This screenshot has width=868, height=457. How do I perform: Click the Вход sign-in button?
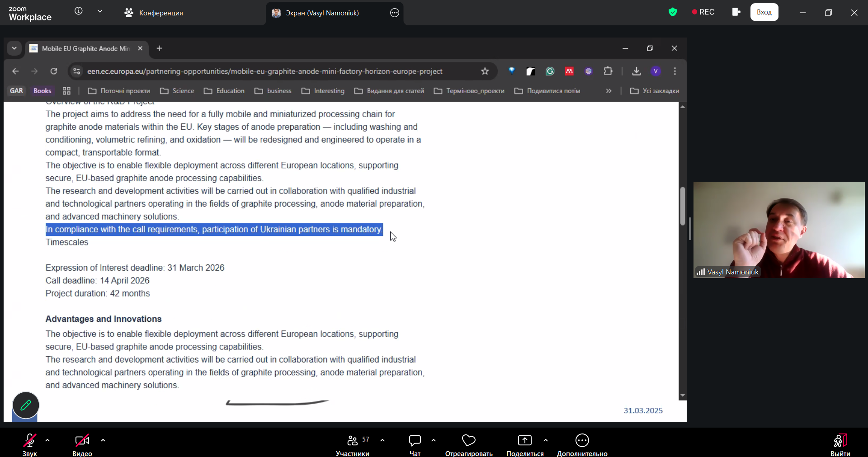pos(764,12)
